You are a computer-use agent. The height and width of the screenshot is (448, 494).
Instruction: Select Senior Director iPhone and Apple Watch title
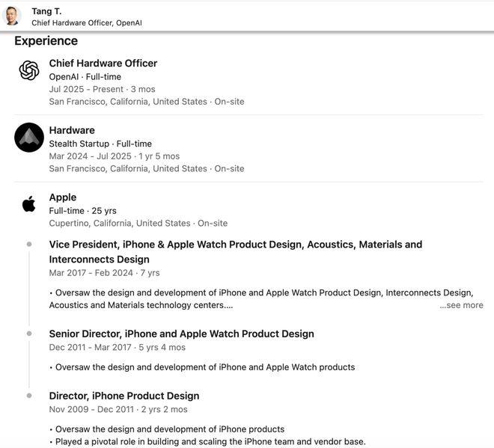[x=181, y=334]
